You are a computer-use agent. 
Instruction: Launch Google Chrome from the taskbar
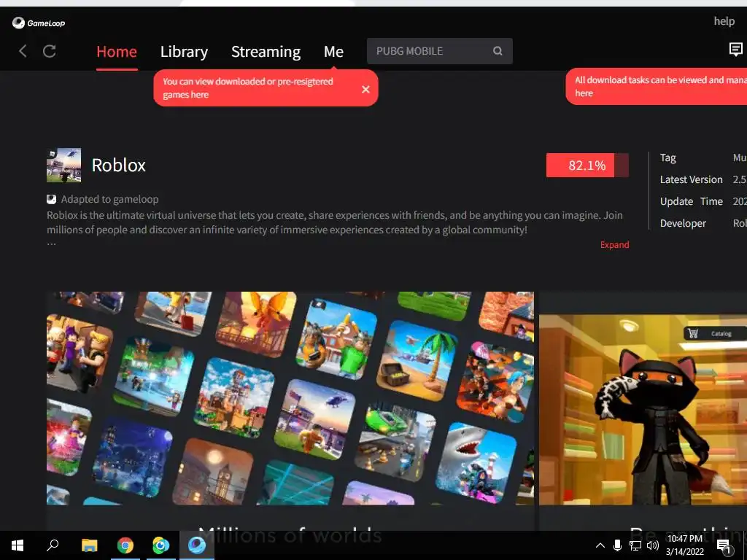point(125,545)
